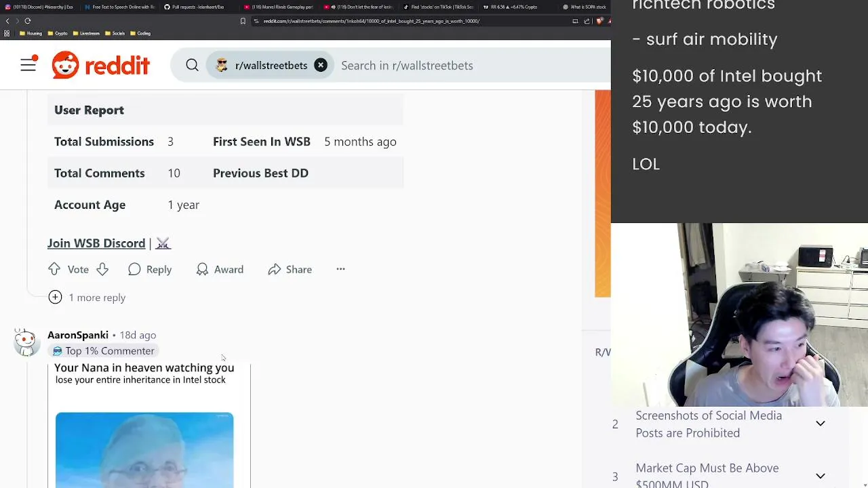Click the 5 months ago value
Image resolution: width=868 pixels, height=488 pixels.
360,142
